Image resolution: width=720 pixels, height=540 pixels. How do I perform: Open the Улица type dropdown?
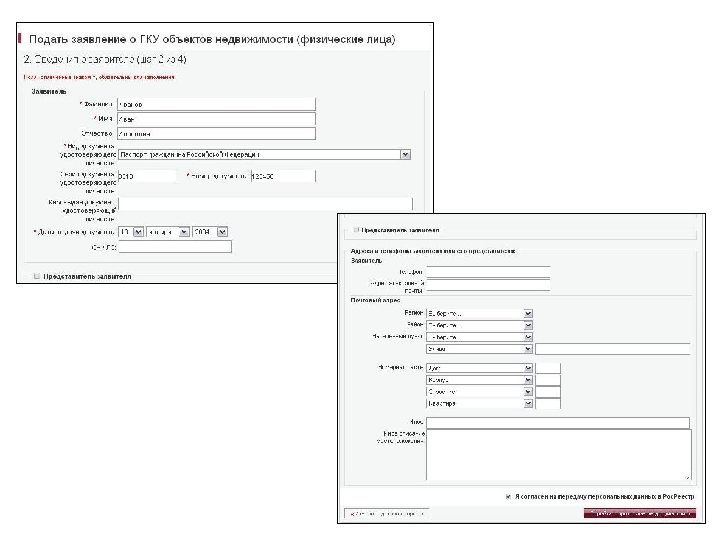pyautogui.click(x=479, y=349)
